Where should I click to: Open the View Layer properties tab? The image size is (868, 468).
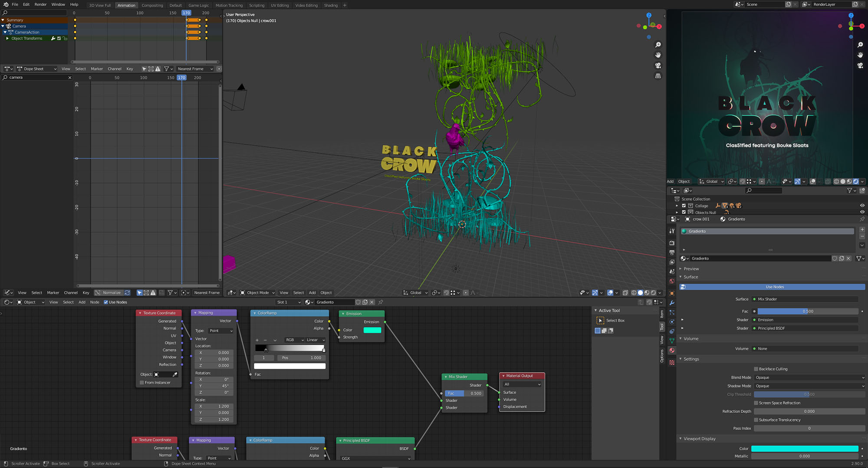click(672, 262)
